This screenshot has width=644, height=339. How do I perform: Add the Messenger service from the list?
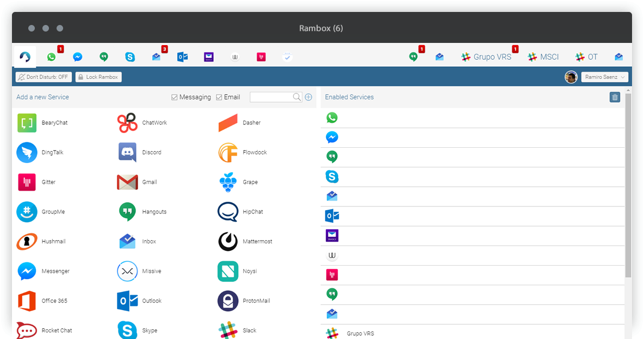[x=43, y=271]
